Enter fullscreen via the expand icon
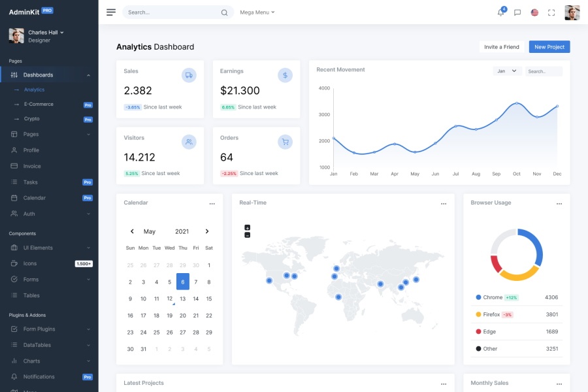 point(551,12)
